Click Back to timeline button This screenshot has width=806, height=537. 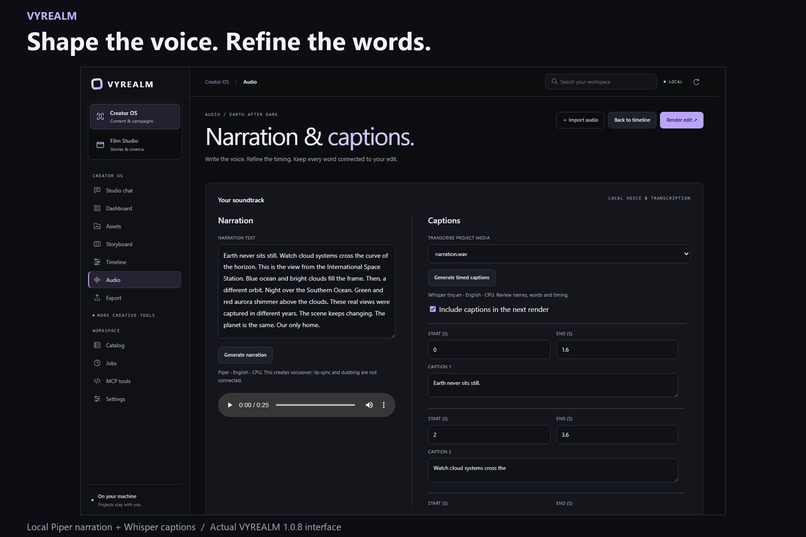pos(632,120)
